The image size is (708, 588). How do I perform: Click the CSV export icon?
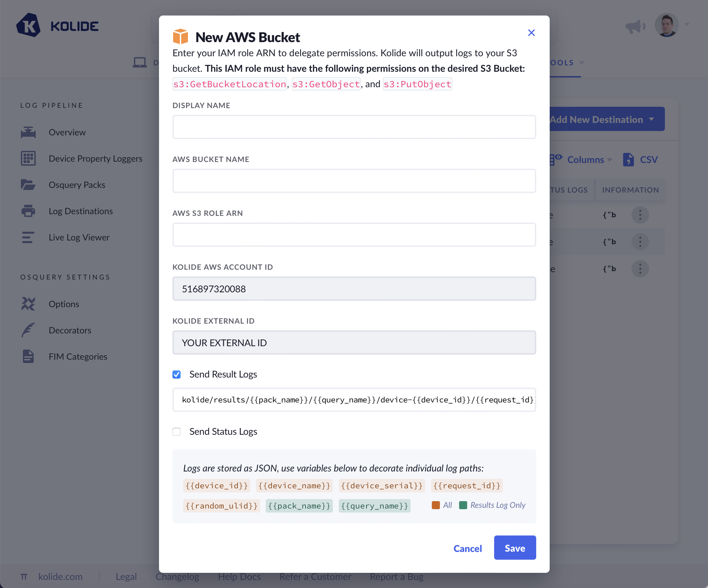click(x=628, y=160)
